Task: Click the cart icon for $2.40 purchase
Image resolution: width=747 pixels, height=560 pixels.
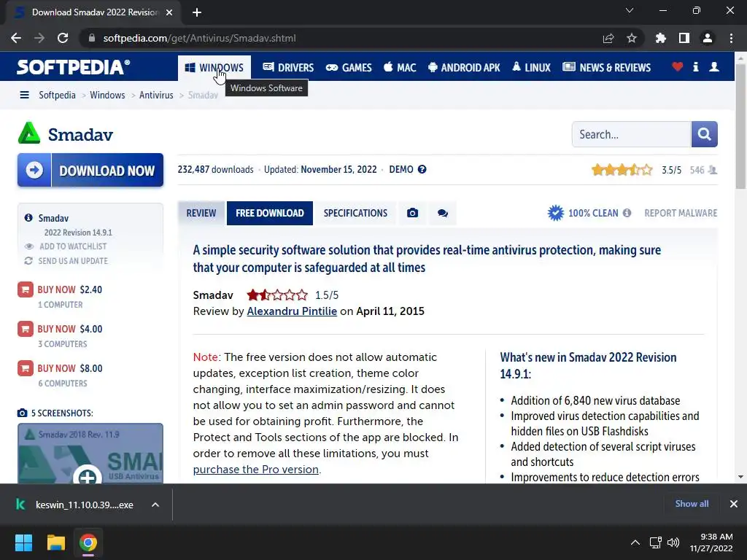Action: click(26, 289)
